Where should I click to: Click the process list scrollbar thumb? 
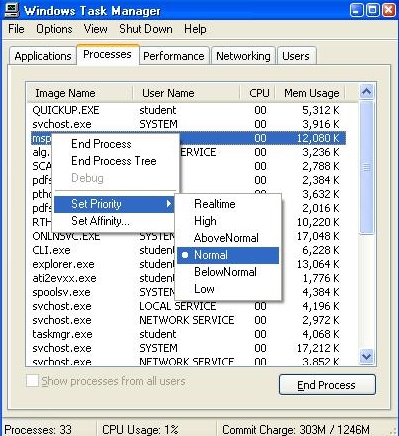click(x=366, y=168)
